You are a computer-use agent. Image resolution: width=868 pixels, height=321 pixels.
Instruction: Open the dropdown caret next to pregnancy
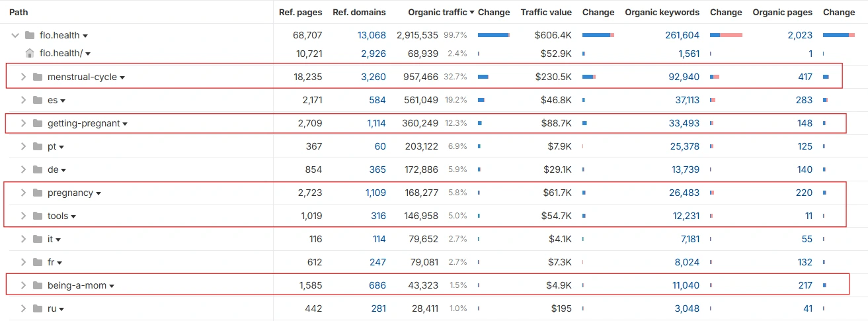(x=99, y=193)
